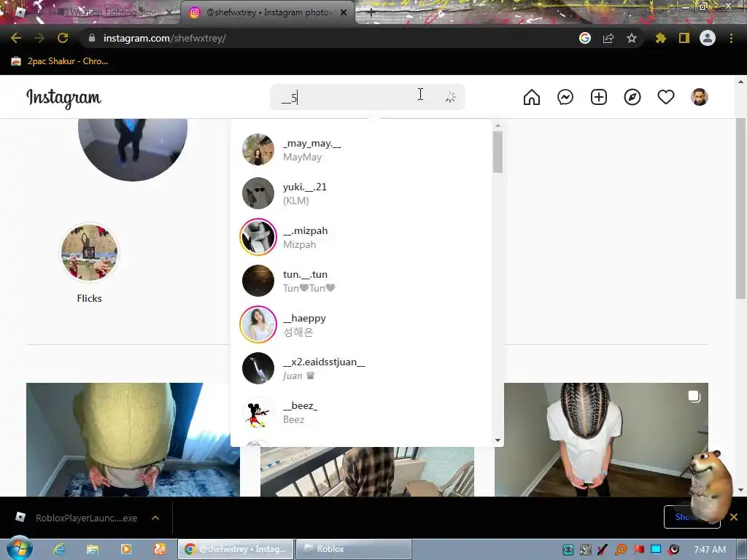Select __beez_ search result

coord(361,413)
